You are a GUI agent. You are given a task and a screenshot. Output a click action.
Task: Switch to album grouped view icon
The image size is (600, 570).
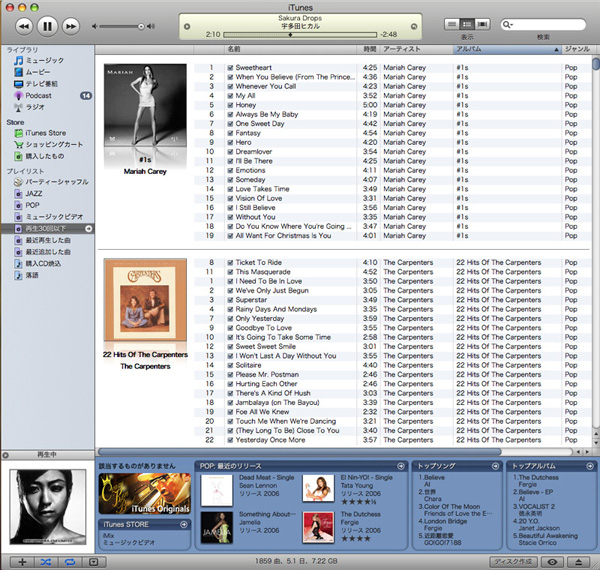pyautogui.click(x=467, y=24)
